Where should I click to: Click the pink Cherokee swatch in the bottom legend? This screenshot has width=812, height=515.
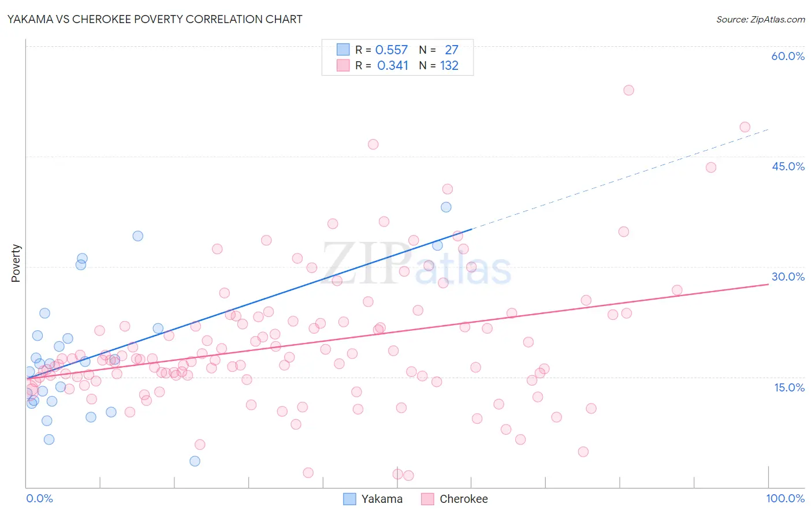coord(427,499)
